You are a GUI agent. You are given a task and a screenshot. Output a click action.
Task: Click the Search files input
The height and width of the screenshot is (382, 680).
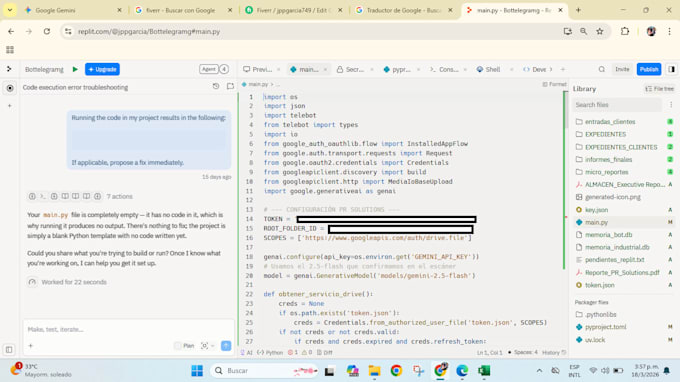tap(617, 105)
